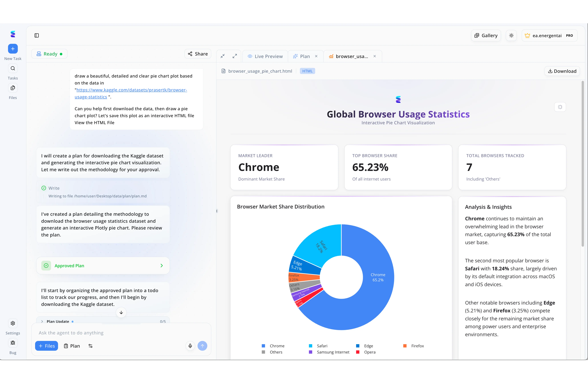Open Settings from the sidebar

click(13, 323)
